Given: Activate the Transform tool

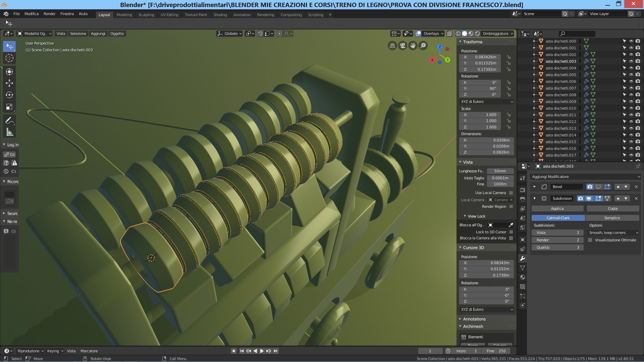Looking at the screenshot, I should [9, 71].
